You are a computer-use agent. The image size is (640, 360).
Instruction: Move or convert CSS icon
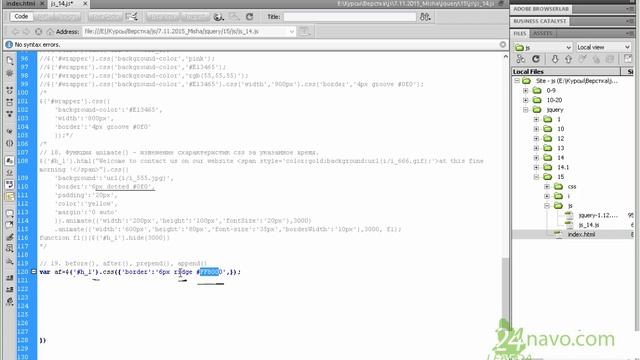pyautogui.click(x=10, y=261)
